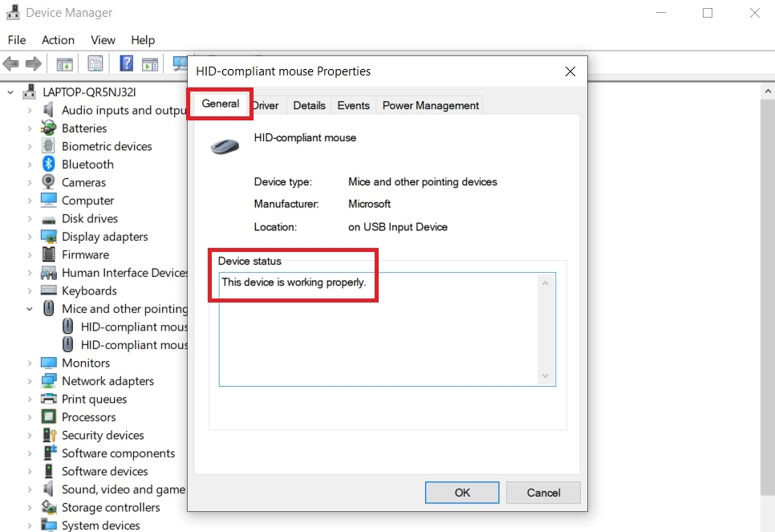The height and width of the screenshot is (532, 775).
Task: Expand the Cameras category
Action: tap(30, 182)
